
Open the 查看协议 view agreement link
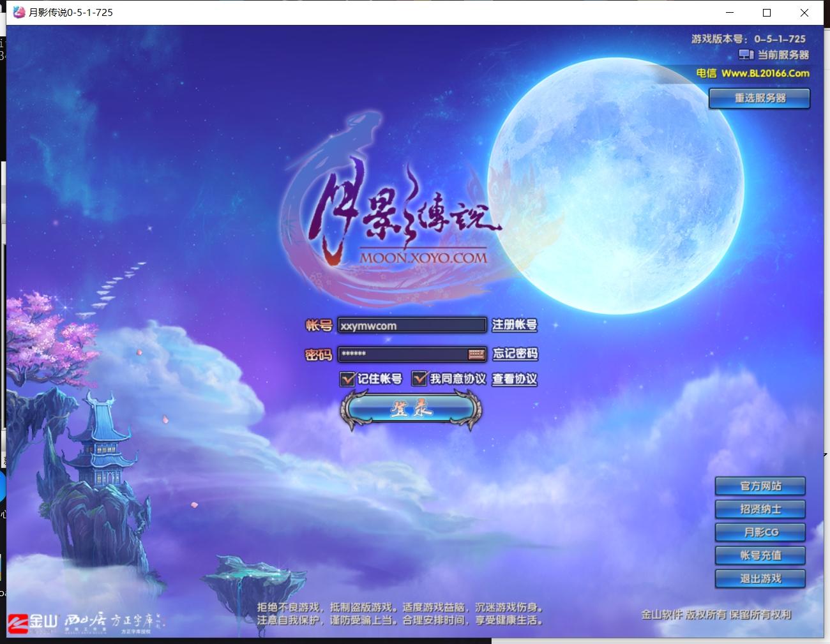515,379
